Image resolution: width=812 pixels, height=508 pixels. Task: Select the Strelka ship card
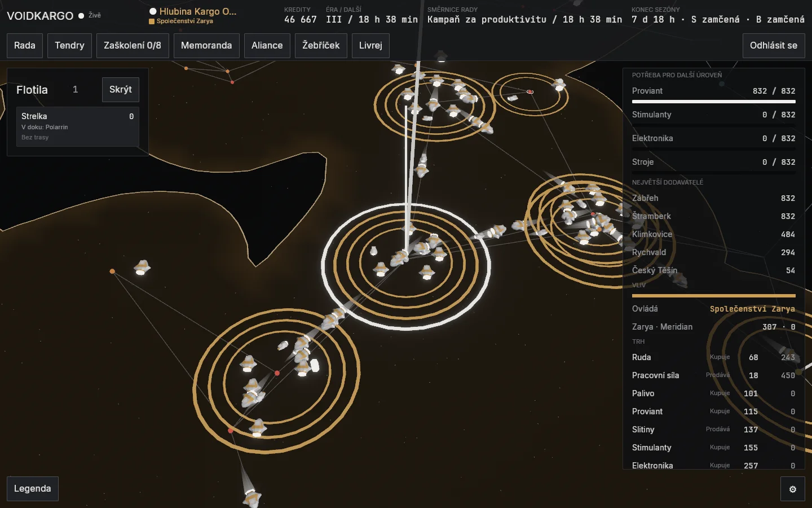(x=78, y=126)
